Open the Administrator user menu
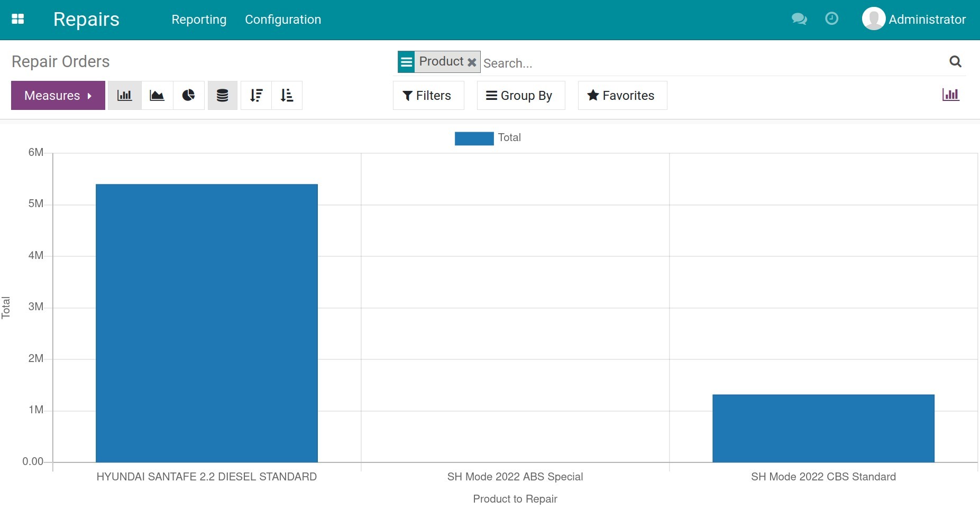 click(x=914, y=20)
